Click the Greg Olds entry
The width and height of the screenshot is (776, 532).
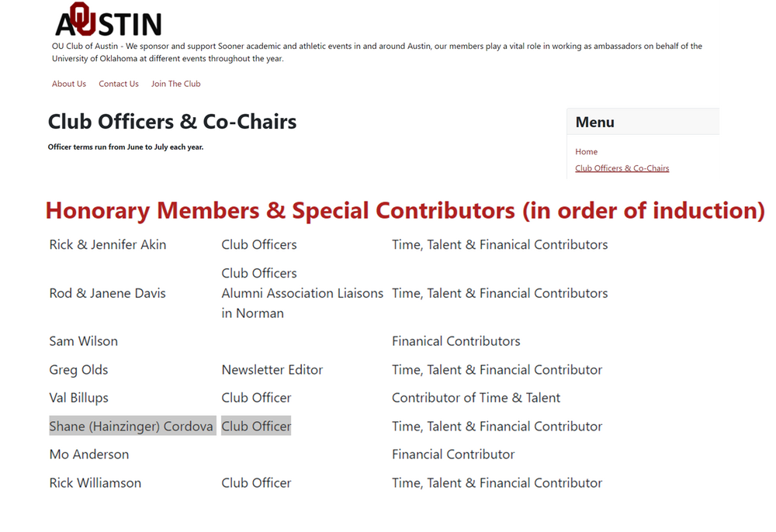[78, 370]
